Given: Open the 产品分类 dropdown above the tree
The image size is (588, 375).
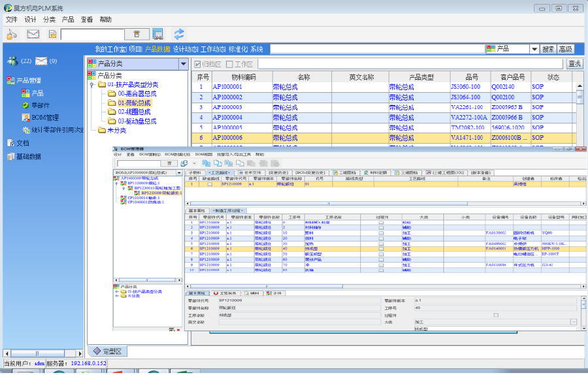Looking at the screenshot, I should pos(183,63).
